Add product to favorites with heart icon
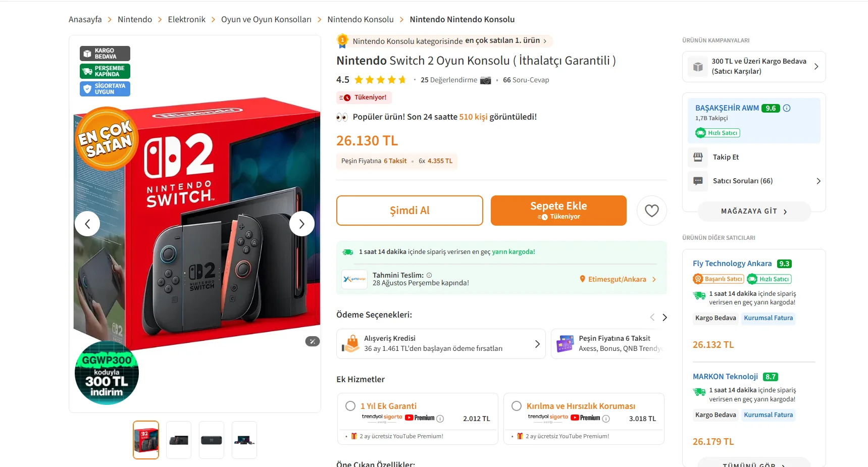Image resolution: width=868 pixels, height=467 pixels. pos(652,211)
